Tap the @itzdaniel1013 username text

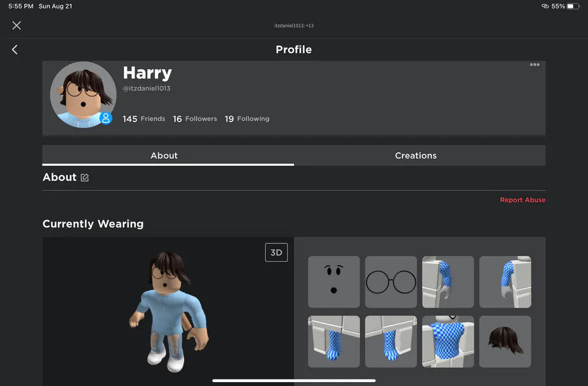pyautogui.click(x=146, y=88)
